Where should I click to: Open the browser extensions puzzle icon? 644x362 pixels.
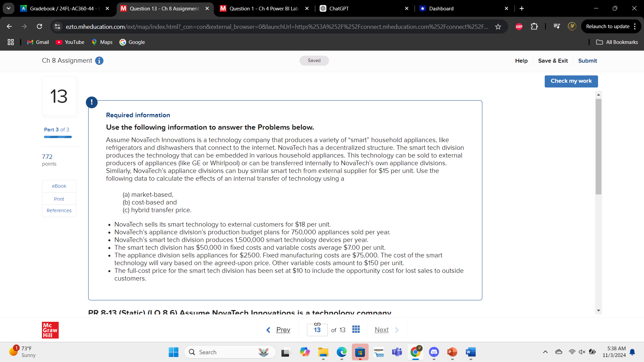(x=534, y=26)
